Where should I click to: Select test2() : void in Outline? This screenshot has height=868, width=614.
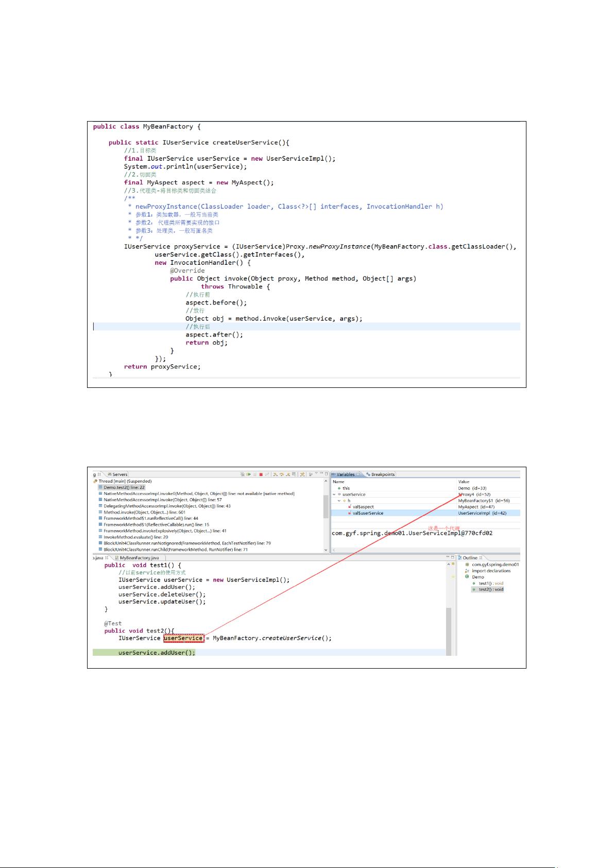pyautogui.click(x=487, y=589)
